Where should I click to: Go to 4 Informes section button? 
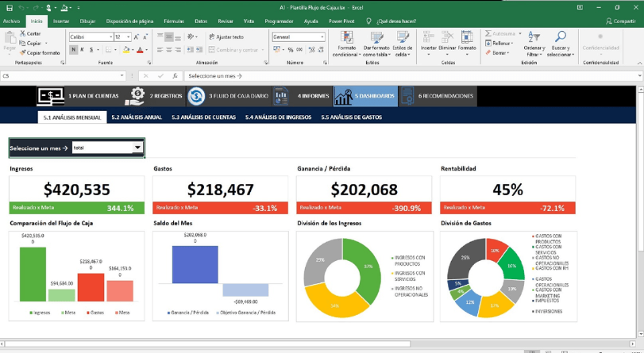(x=302, y=96)
